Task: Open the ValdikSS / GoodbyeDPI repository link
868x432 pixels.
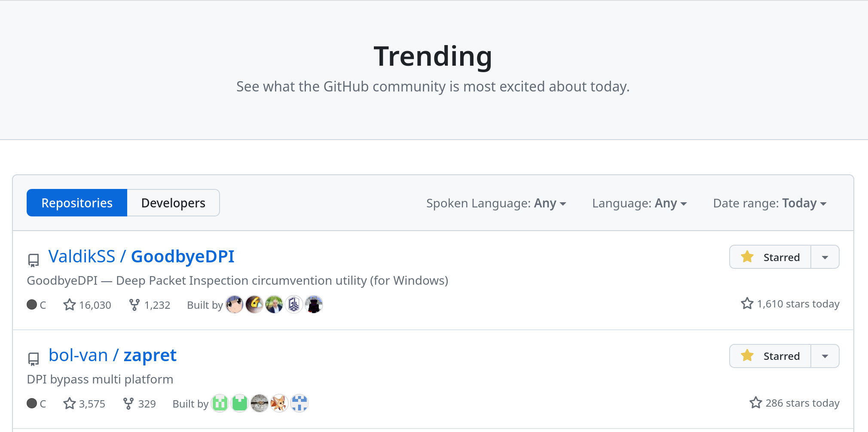Action: [182, 256]
